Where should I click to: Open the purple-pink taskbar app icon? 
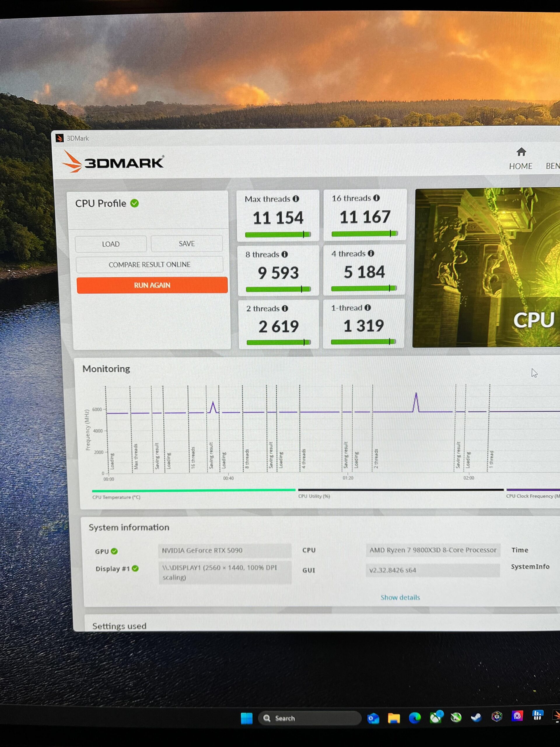[517, 715]
